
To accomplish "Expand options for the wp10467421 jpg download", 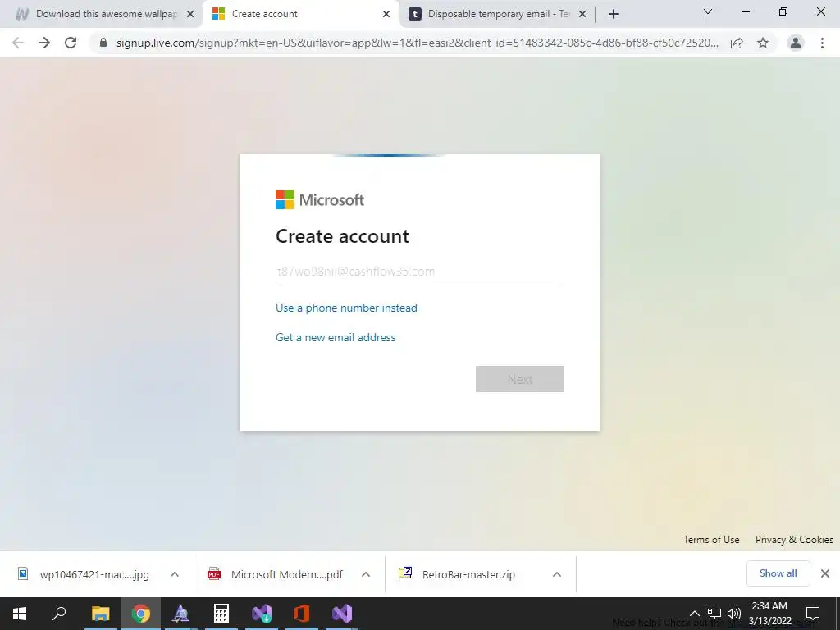I will [175, 574].
